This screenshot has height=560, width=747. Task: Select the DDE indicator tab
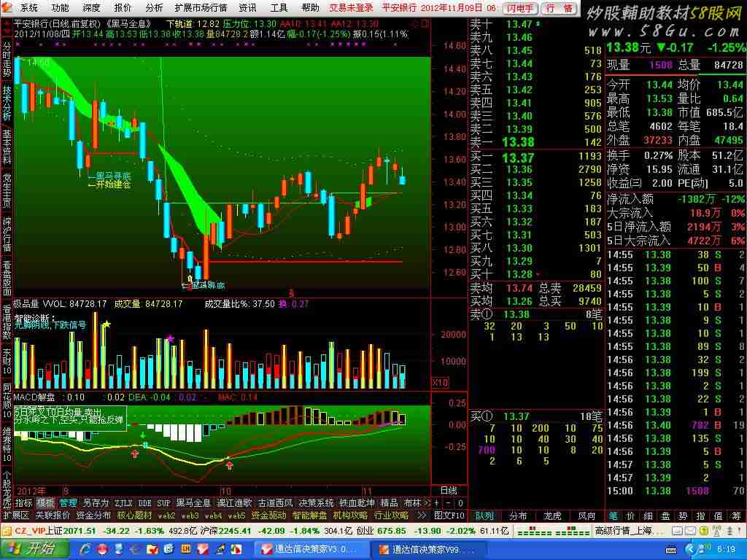point(145,503)
